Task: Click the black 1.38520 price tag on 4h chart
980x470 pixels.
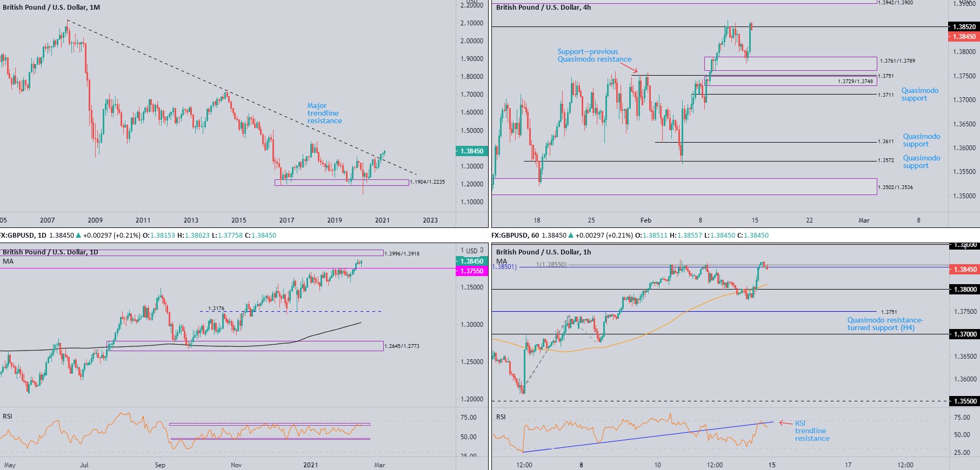Action: pos(964,26)
